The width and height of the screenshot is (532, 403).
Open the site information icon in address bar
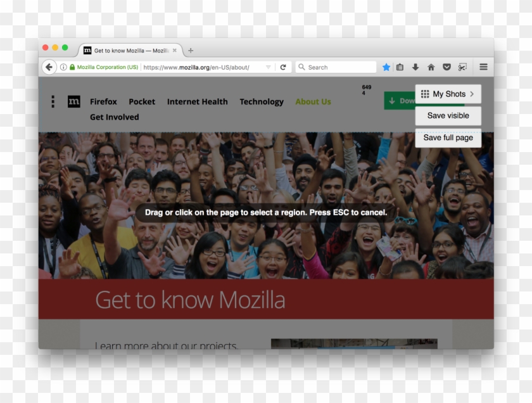[x=63, y=67]
